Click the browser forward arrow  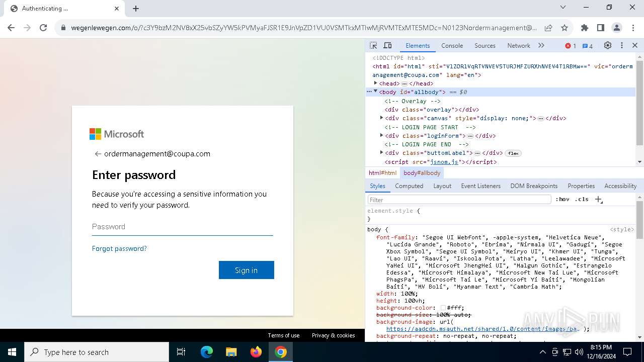point(27,28)
